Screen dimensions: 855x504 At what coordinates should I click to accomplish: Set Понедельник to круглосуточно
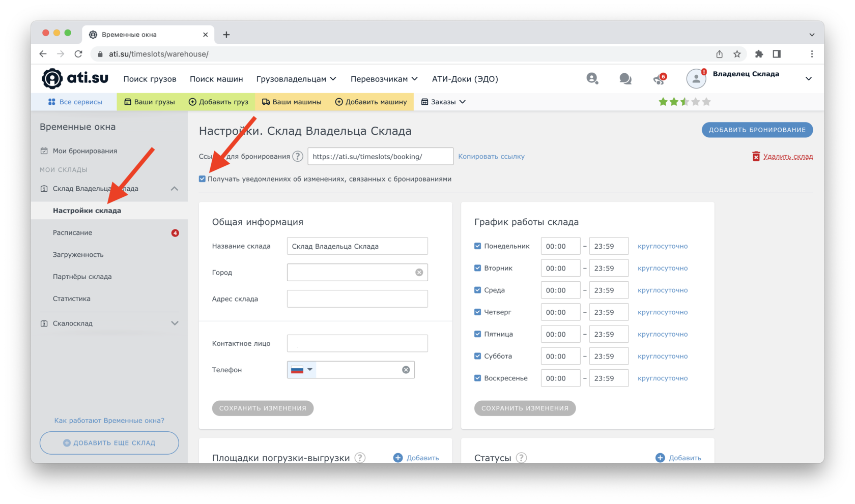click(x=663, y=246)
